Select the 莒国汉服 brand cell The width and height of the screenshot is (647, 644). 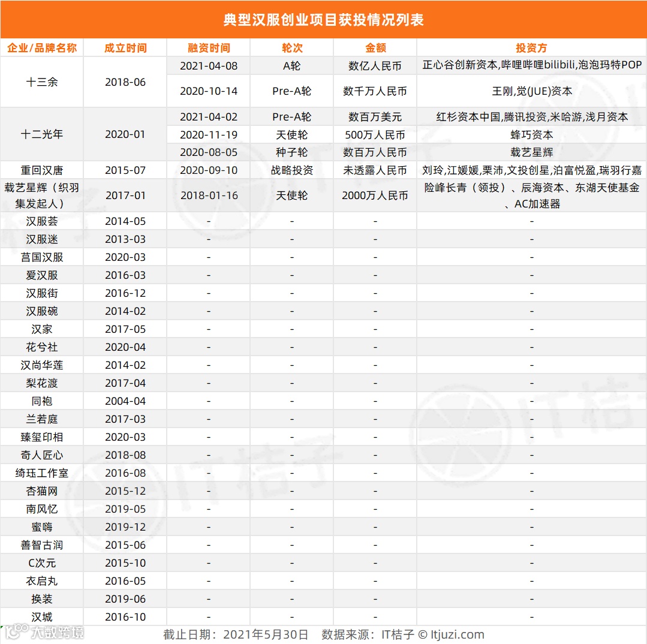point(42,257)
